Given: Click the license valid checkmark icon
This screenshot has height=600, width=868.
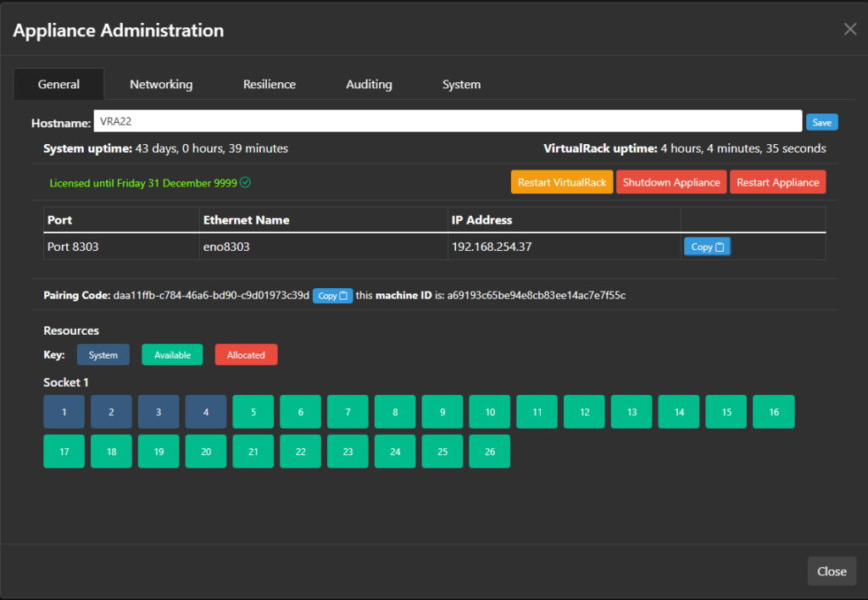Looking at the screenshot, I should [x=246, y=182].
